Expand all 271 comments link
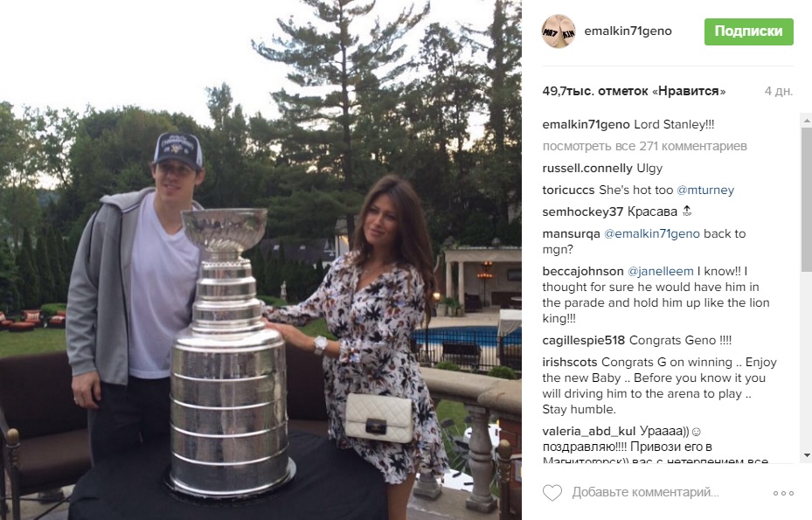 coord(645,146)
